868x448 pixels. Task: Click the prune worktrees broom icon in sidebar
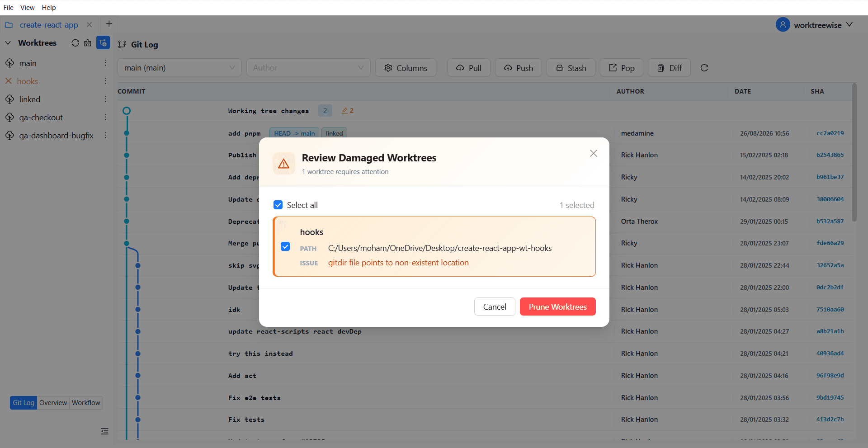88,43
